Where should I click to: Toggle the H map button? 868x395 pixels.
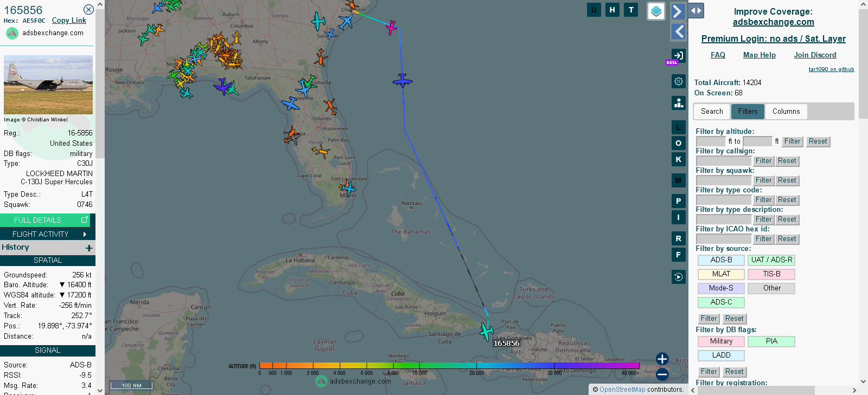(612, 10)
